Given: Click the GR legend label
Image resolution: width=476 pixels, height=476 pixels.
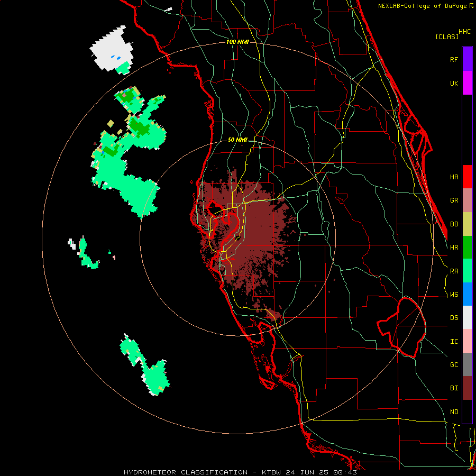Looking at the screenshot, I should point(454,200).
